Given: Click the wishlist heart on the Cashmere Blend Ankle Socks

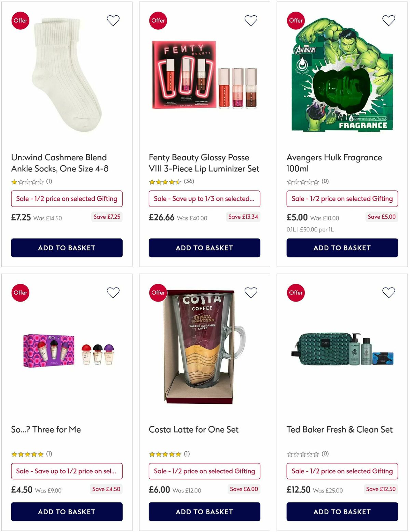Looking at the screenshot, I should point(113,21).
